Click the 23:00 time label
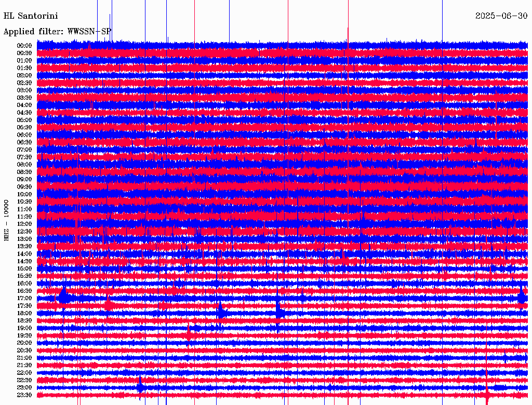 point(24,388)
